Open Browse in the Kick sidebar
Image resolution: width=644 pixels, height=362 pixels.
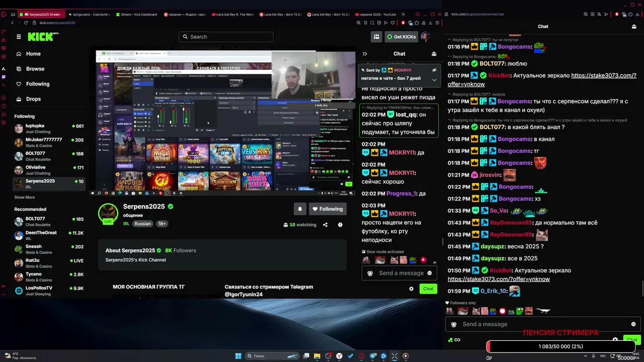tap(35, 69)
